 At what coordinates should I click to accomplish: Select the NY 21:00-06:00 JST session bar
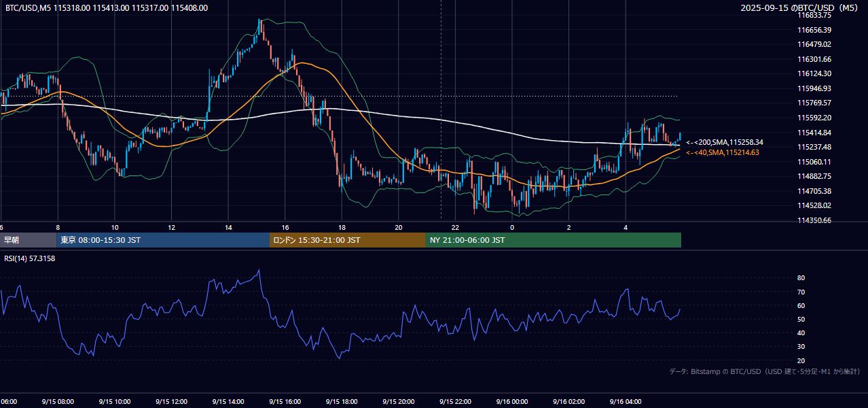point(554,240)
